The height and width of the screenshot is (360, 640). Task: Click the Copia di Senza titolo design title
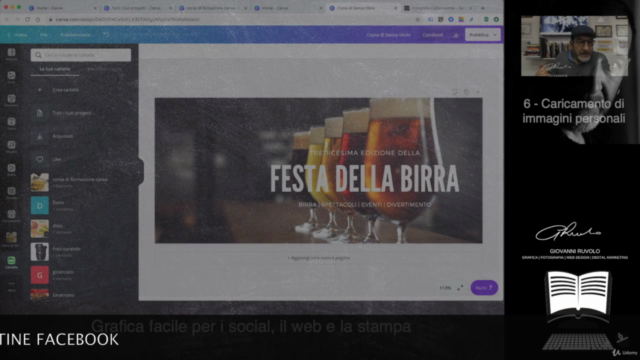pos(388,35)
